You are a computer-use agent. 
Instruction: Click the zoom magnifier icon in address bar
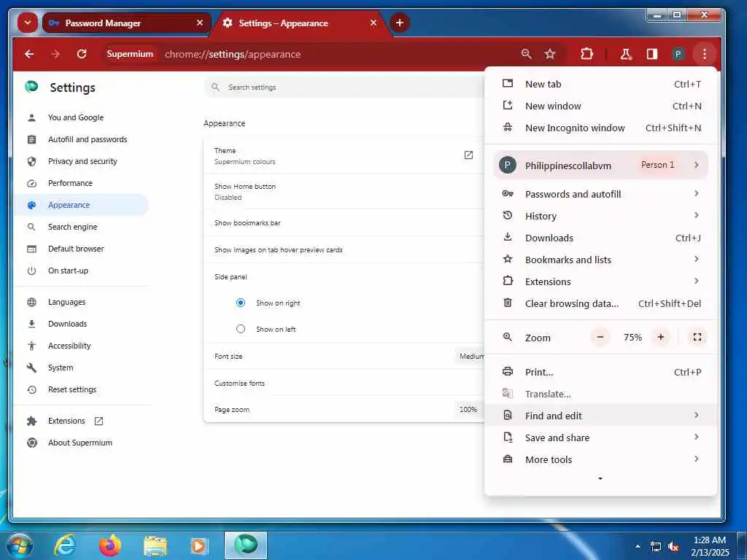click(x=526, y=54)
